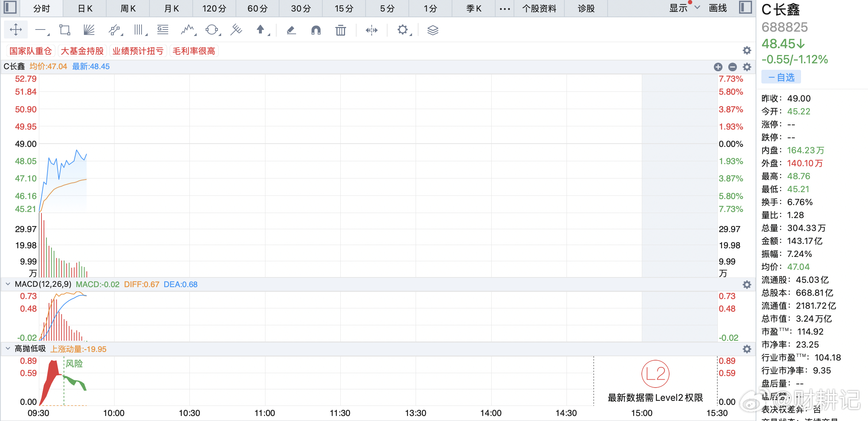The image size is (868, 421).
Task: Delete all drawings with trash icon
Action: (340, 30)
